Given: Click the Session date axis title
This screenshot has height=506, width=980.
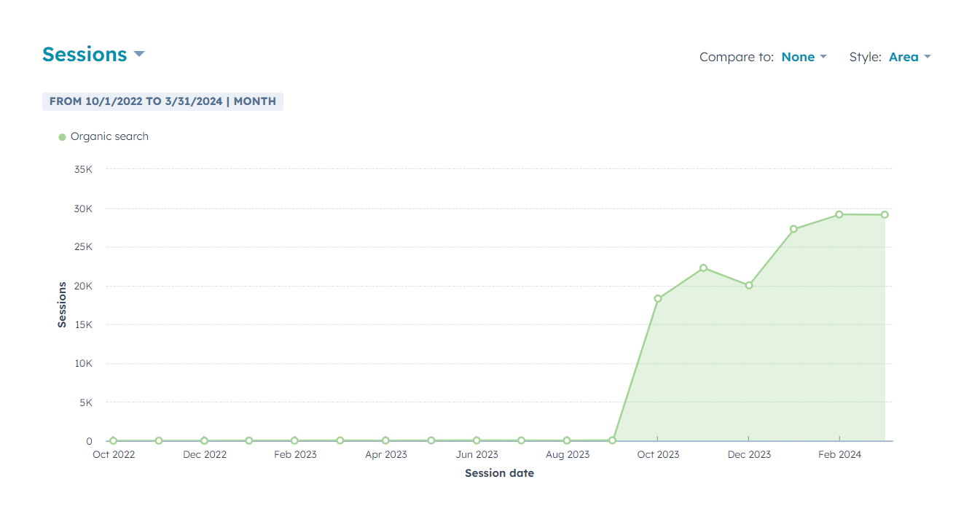Looking at the screenshot, I should 499,473.
